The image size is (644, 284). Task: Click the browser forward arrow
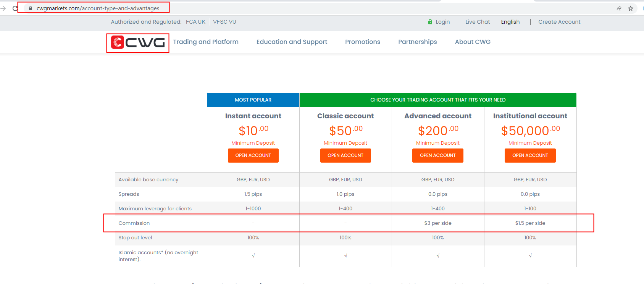pyautogui.click(x=3, y=8)
